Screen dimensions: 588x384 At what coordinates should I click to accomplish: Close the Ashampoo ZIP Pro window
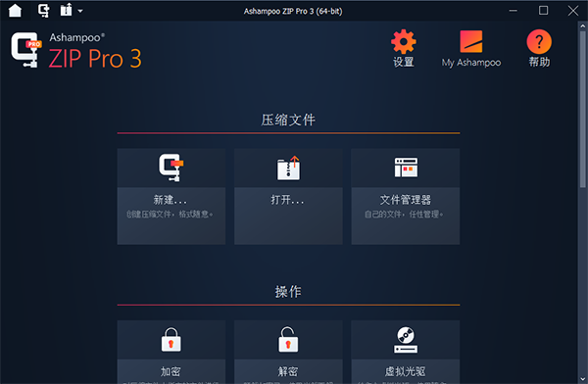573,11
